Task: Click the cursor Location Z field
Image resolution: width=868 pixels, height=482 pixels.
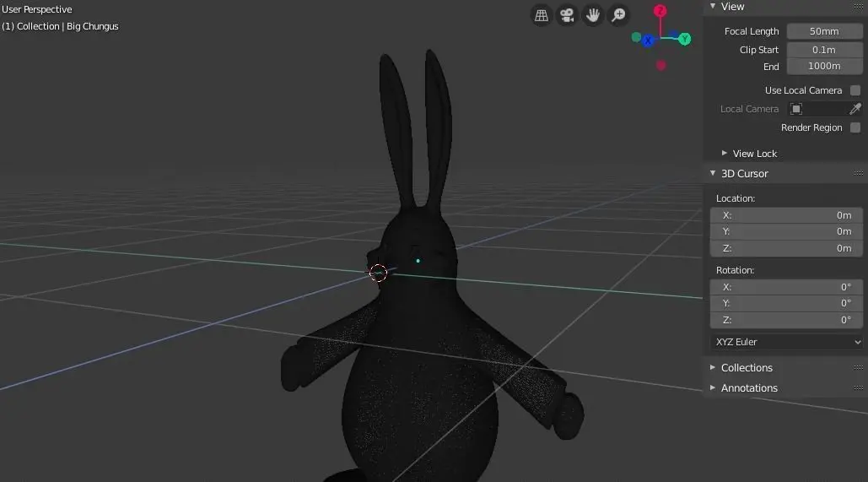Action: (x=787, y=248)
